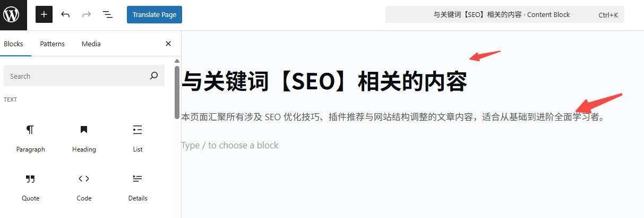Screen dimensions: 644x218
Task: Click the 'Type / to choose a block' placeholder
Action: [230, 145]
